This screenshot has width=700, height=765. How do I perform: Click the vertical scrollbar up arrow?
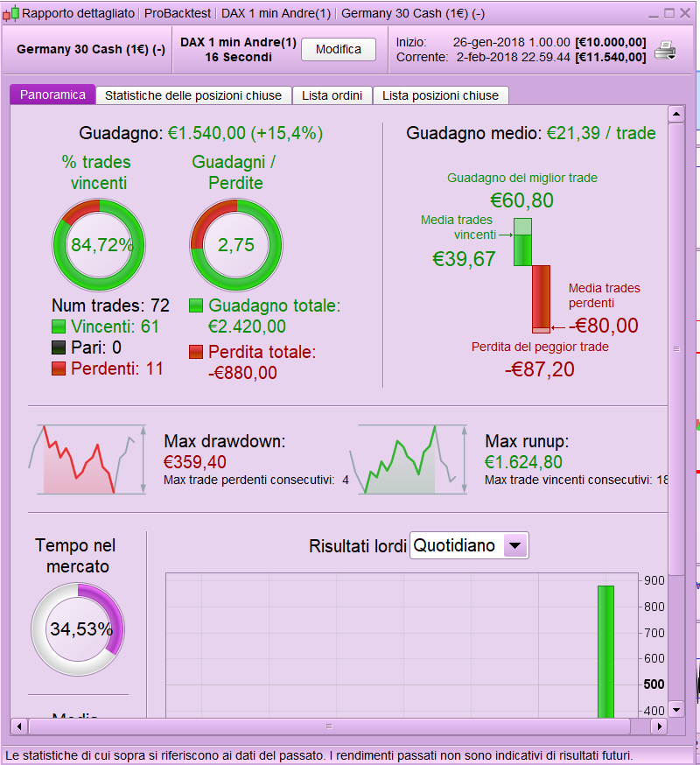(676, 114)
